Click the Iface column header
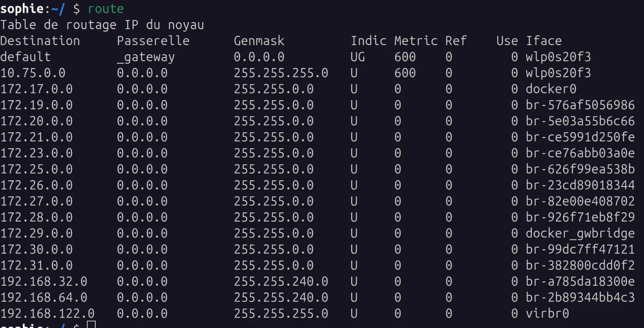Image resolution: width=644 pixels, height=328 pixels. 543,40
